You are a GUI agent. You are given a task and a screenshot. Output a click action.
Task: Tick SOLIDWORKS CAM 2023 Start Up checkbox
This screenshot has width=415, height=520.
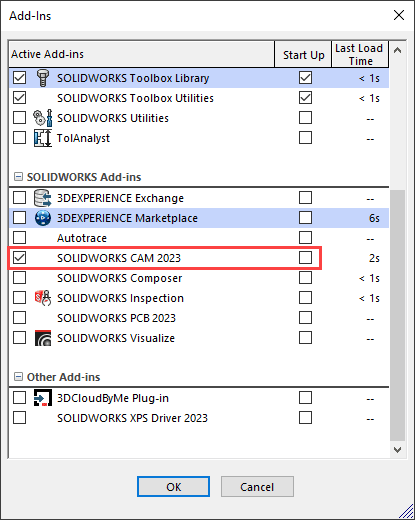(x=305, y=258)
